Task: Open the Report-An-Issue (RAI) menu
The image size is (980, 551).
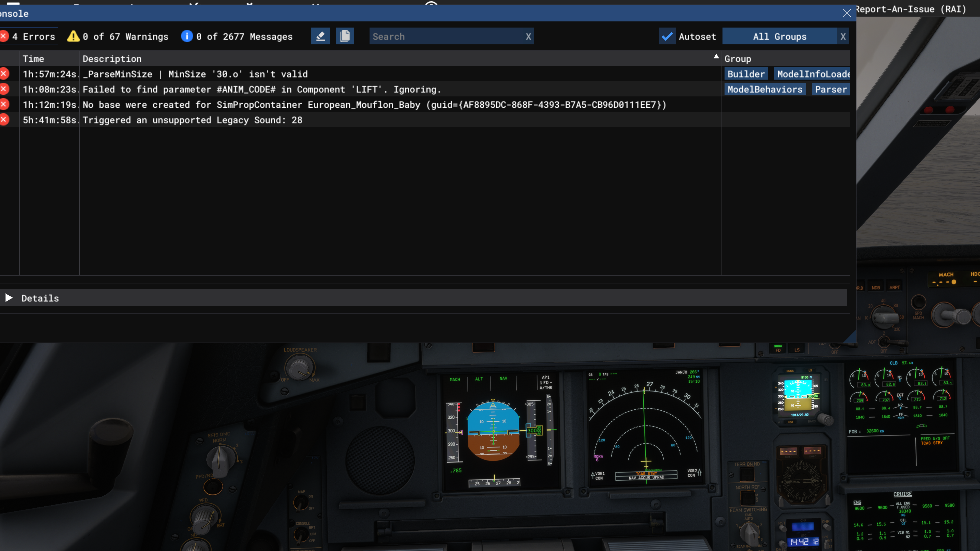Action: coord(911,9)
